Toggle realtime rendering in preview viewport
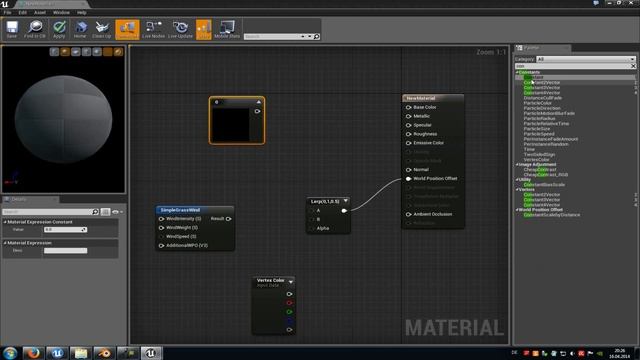Viewport: 640px width, 360px height. 118,51
